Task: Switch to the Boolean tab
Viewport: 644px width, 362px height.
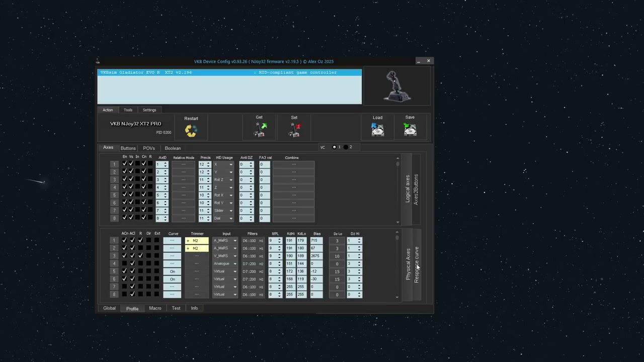Action: pos(173,148)
